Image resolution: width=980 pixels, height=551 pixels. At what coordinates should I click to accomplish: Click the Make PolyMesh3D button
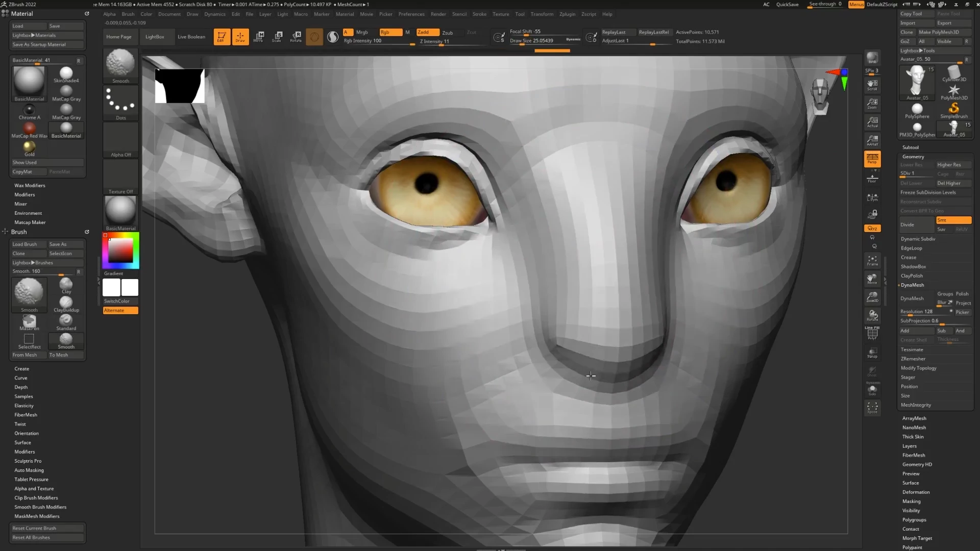939,32
